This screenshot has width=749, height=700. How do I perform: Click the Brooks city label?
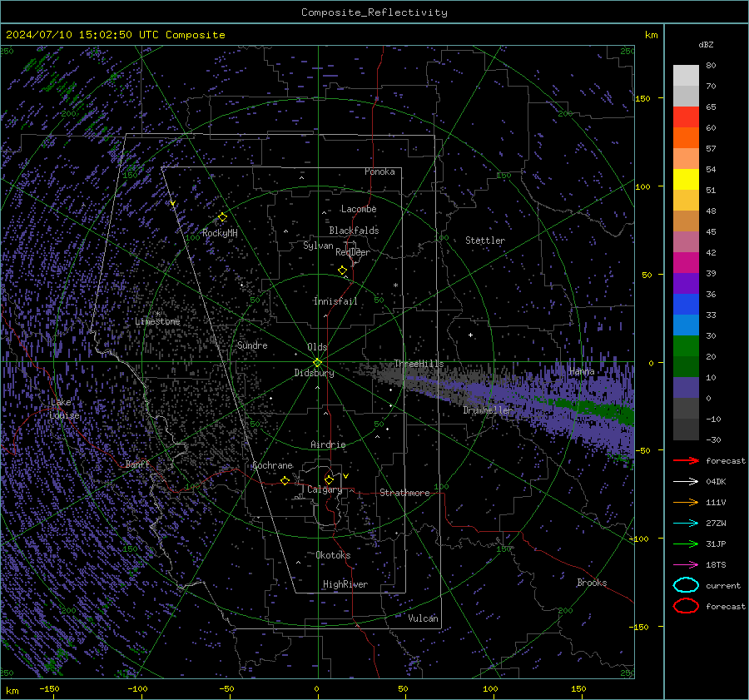click(592, 583)
